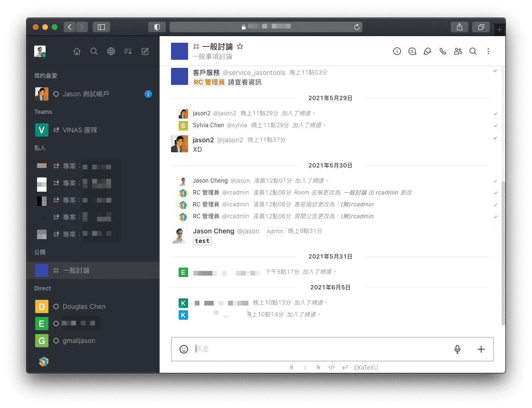Reload page with refresh icon
The height and width of the screenshot is (408, 532).
(357, 27)
